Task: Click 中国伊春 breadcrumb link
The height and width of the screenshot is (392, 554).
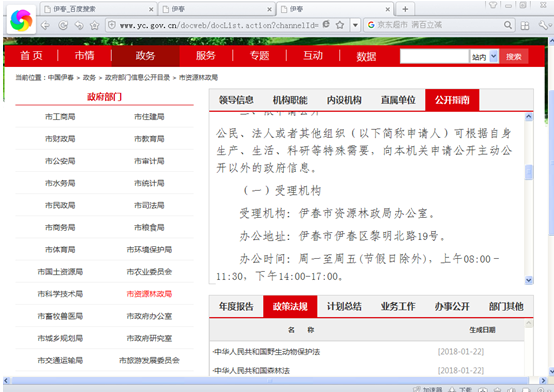Action: click(x=61, y=77)
